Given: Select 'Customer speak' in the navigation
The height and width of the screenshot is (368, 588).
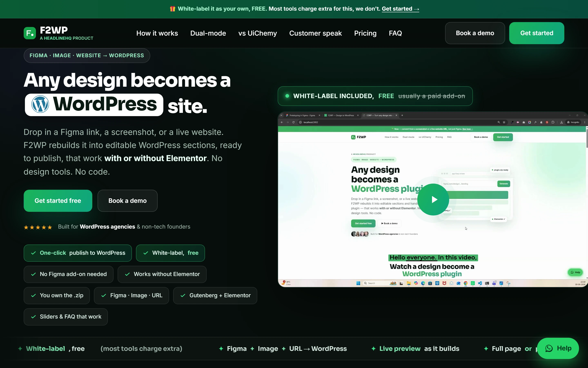Looking at the screenshot, I should [315, 33].
